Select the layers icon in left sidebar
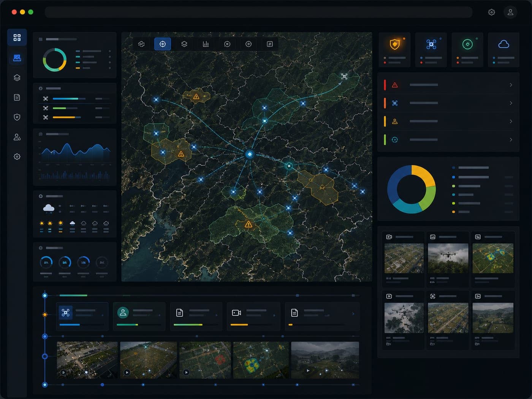Viewport: 532px width, 399px height. coord(17,78)
